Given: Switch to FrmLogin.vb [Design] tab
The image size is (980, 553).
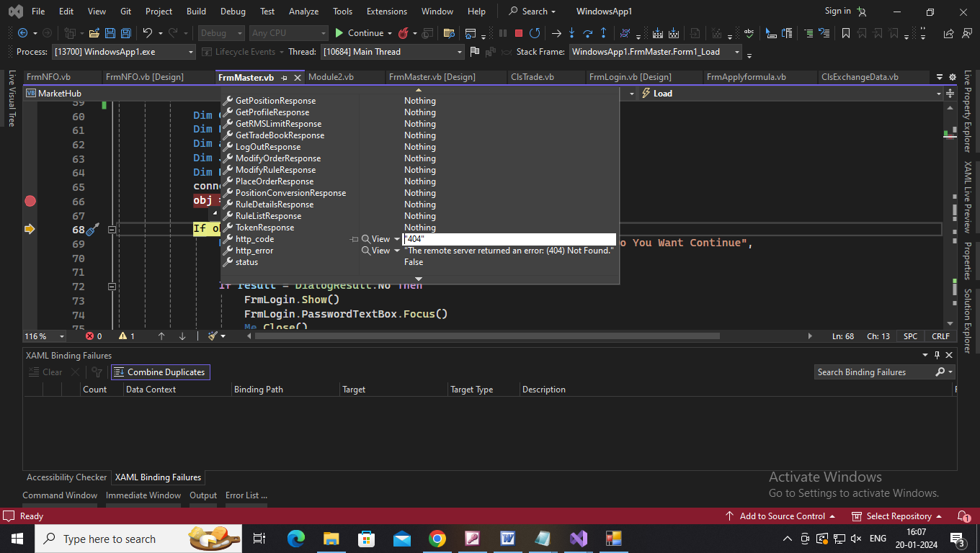Looking at the screenshot, I should pyautogui.click(x=630, y=77).
